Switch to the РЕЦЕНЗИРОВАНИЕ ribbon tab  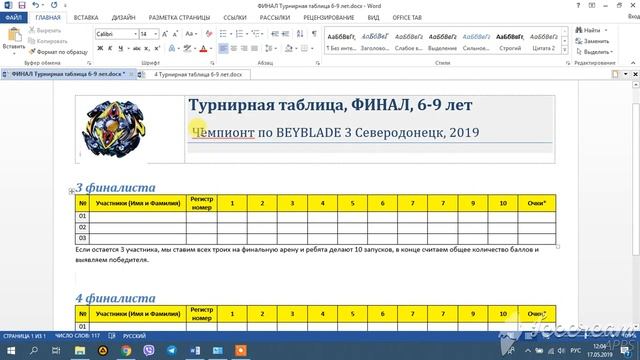329,18
